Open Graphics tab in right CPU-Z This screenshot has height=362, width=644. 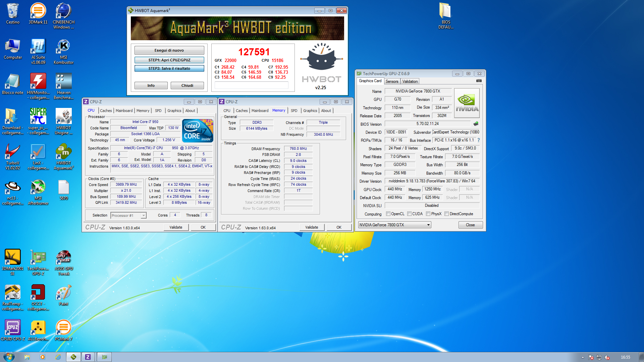click(310, 111)
